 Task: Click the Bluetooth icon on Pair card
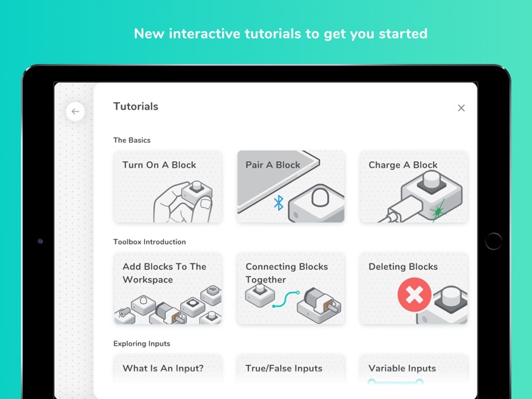pos(279,203)
